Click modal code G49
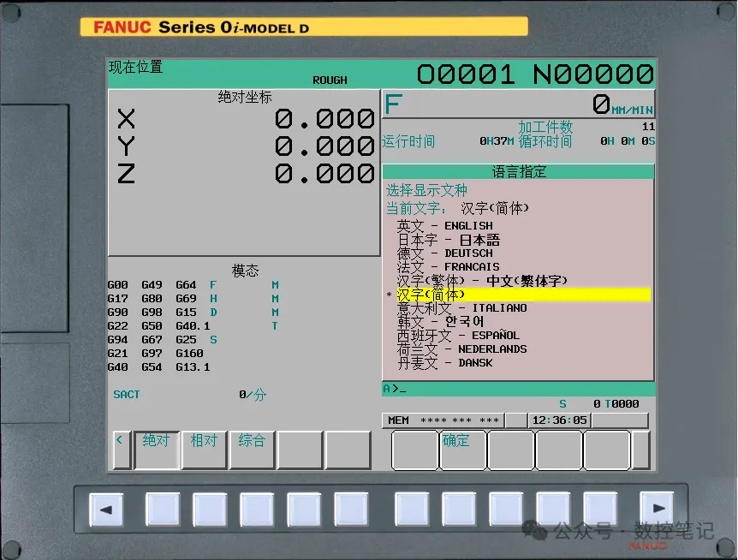The height and width of the screenshot is (560, 738). pyautogui.click(x=152, y=285)
